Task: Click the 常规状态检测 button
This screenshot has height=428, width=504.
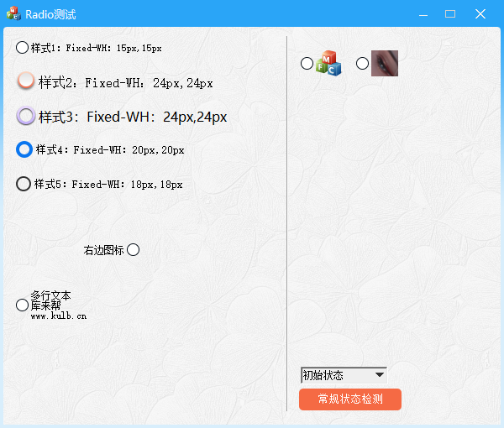Action: pos(350,399)
